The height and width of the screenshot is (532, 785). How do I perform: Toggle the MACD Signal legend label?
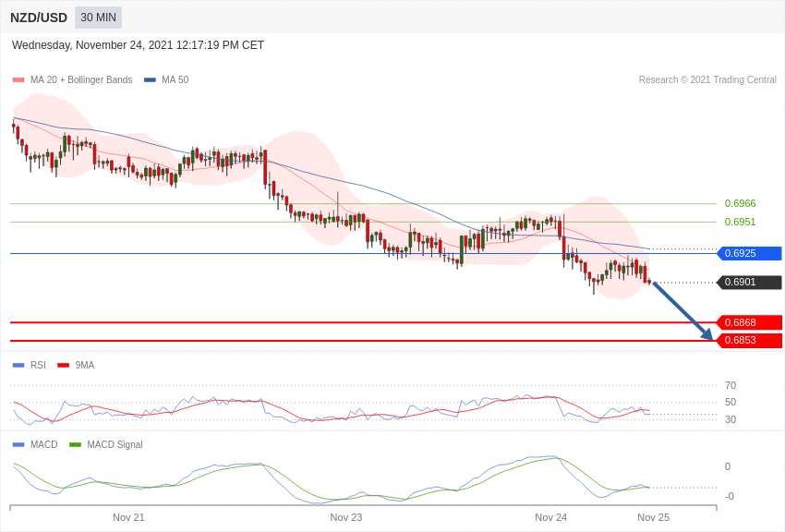[x=115, y=445]
